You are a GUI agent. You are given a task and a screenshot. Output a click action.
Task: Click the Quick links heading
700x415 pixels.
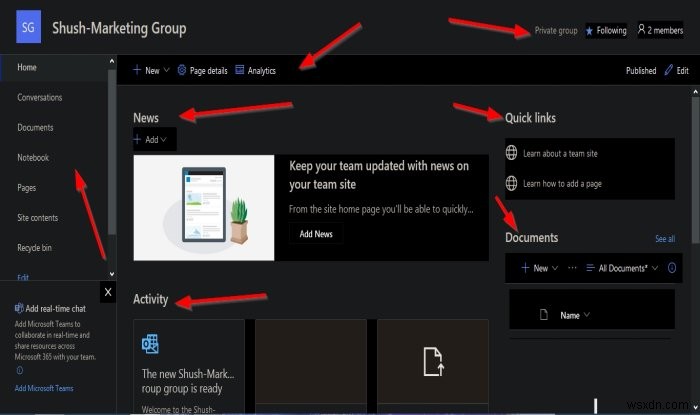click(x=530, y=118)
